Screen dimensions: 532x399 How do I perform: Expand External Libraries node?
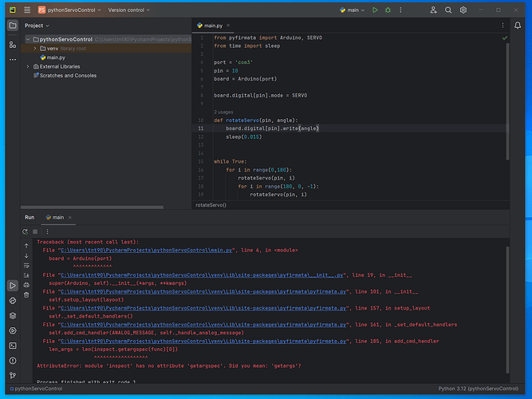pos(28,66)
